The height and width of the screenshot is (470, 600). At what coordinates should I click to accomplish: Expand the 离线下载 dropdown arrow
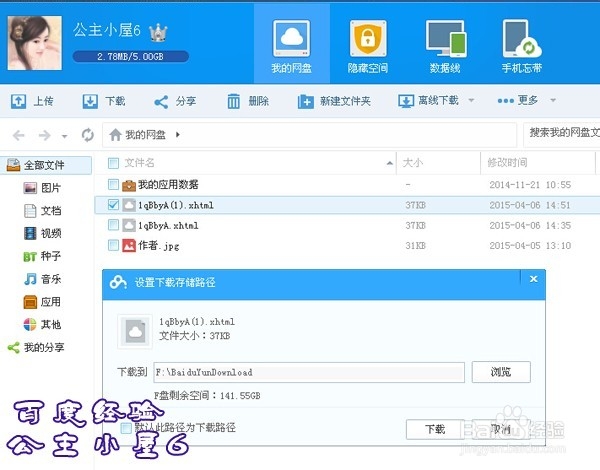471,100
